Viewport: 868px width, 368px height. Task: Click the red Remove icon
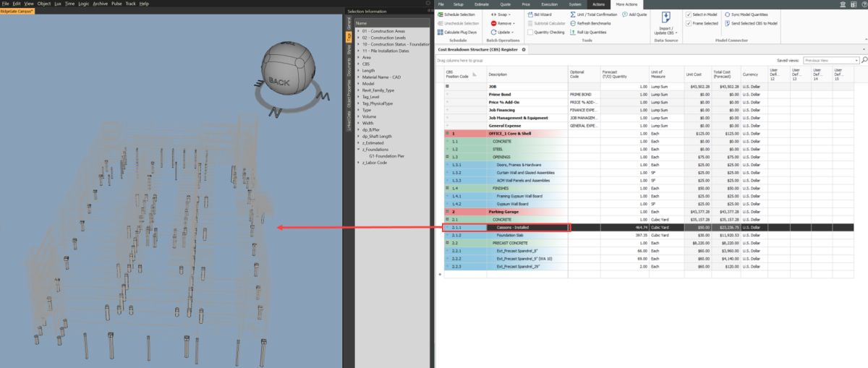[493, 23]
